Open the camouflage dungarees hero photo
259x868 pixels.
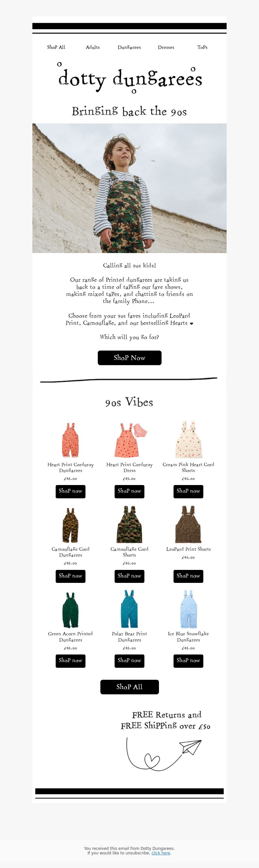tap(129, 188)
